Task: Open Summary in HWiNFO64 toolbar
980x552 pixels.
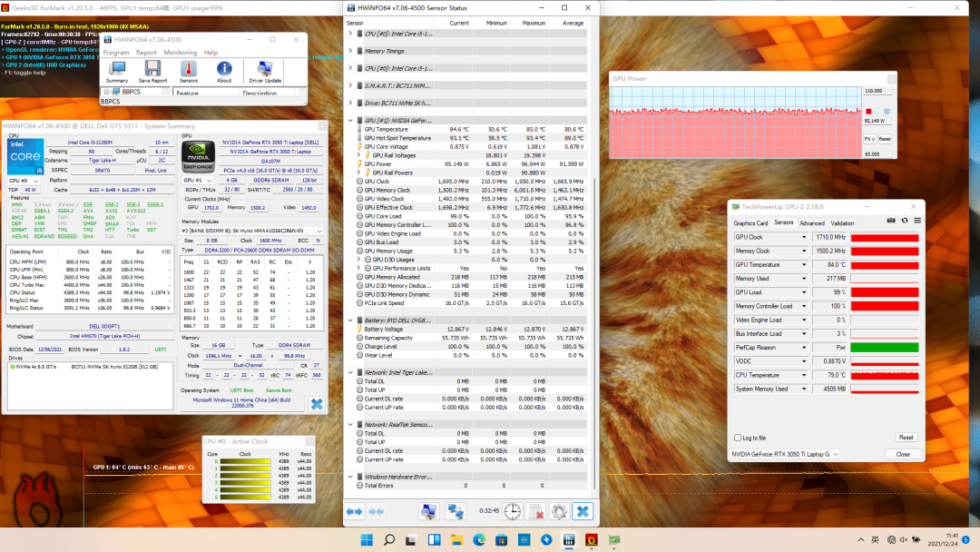Action: 117,72
